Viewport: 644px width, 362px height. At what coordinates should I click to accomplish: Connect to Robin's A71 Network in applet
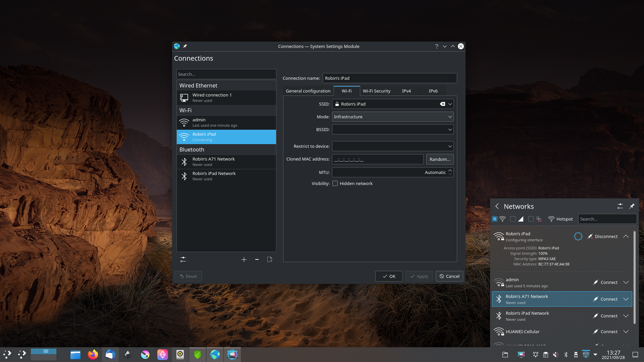[605, 299]
